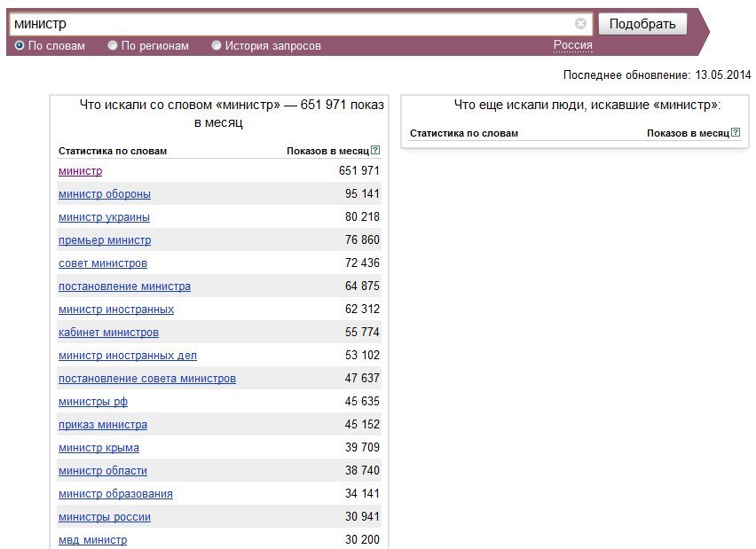Open the 'совет министров' link
Viewport: 756px width, 549px height.
point(103,263)
